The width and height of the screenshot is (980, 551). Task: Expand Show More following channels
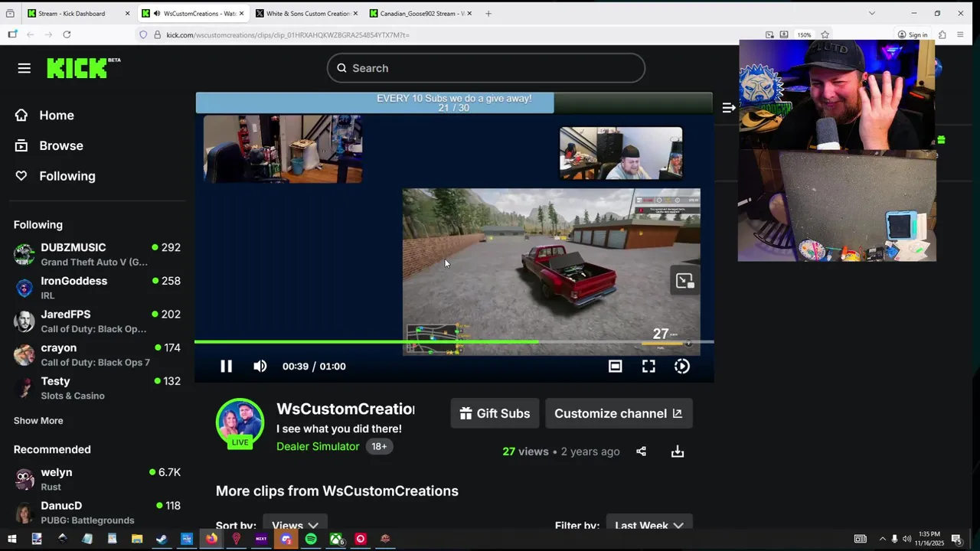(x=38, y=421)
